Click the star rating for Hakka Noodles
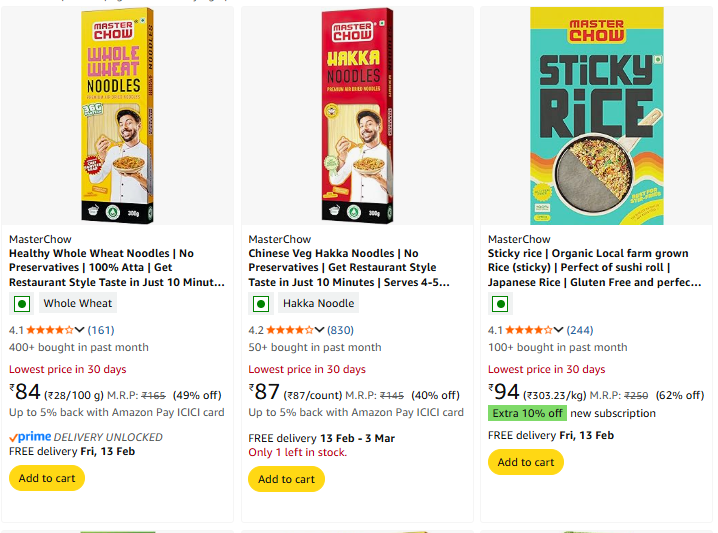 pyautogui.click(x=290, y=329)
